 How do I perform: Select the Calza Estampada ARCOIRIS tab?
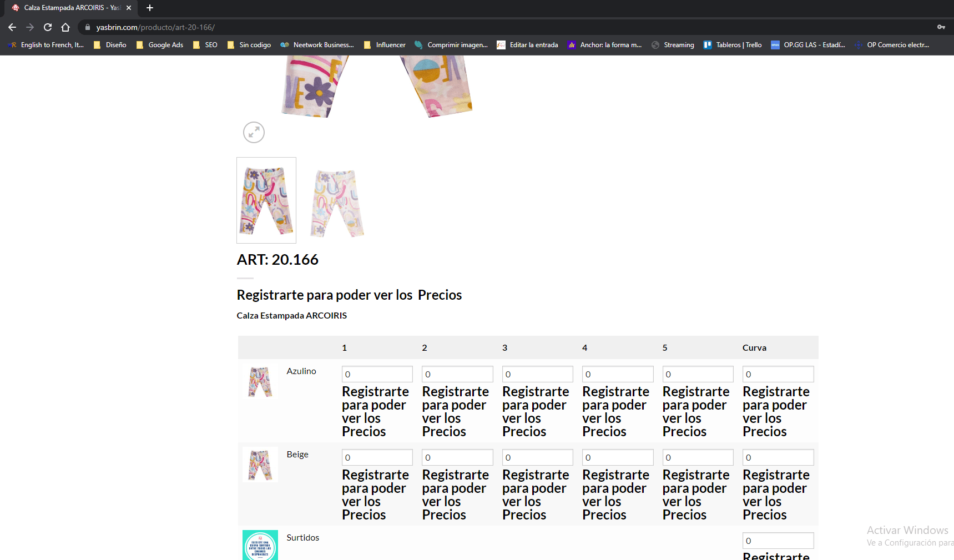72,8
